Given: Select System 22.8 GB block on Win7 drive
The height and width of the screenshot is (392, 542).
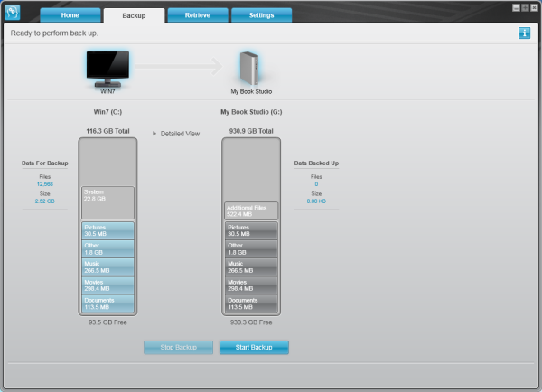Looking at the screenshot, I should (107, 202).
